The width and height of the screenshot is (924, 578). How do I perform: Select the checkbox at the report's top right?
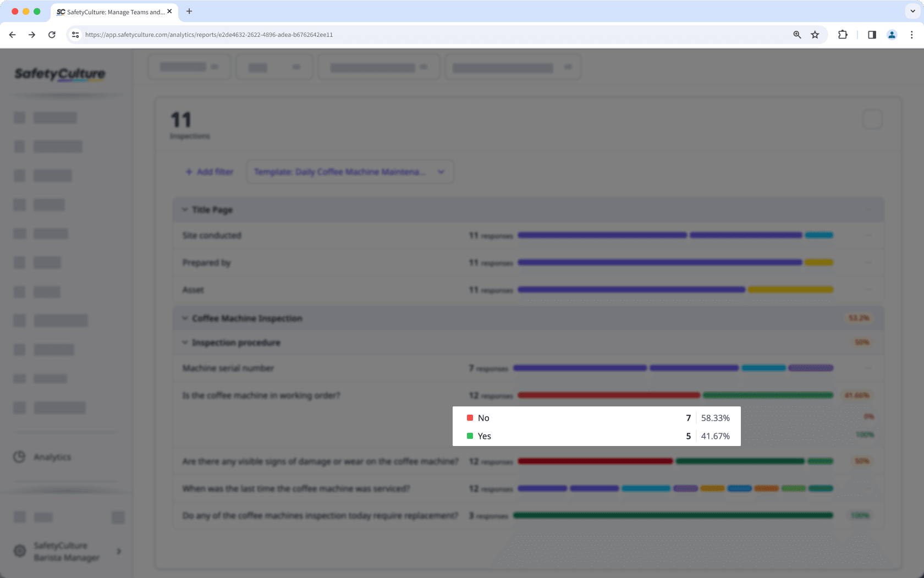click(872, 119)
